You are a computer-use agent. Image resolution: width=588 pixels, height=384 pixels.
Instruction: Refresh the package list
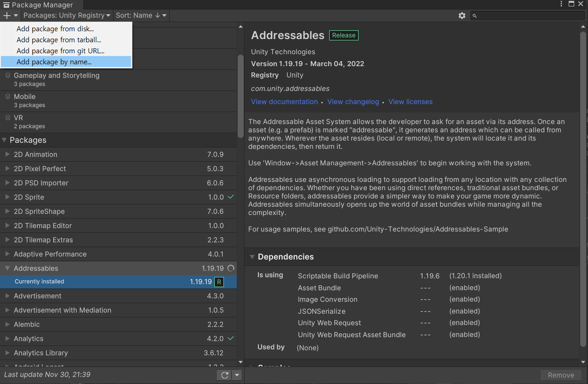(x=224, y=375)
